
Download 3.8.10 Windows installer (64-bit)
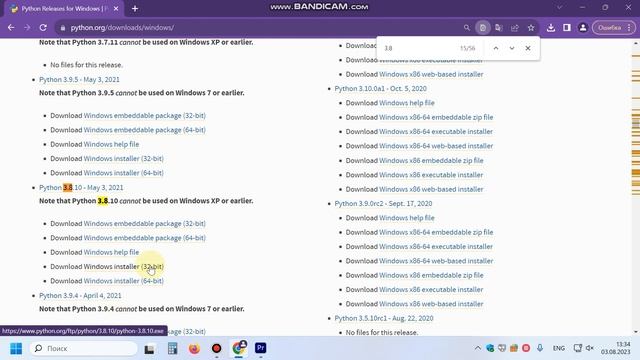click(x=123, y=281)
